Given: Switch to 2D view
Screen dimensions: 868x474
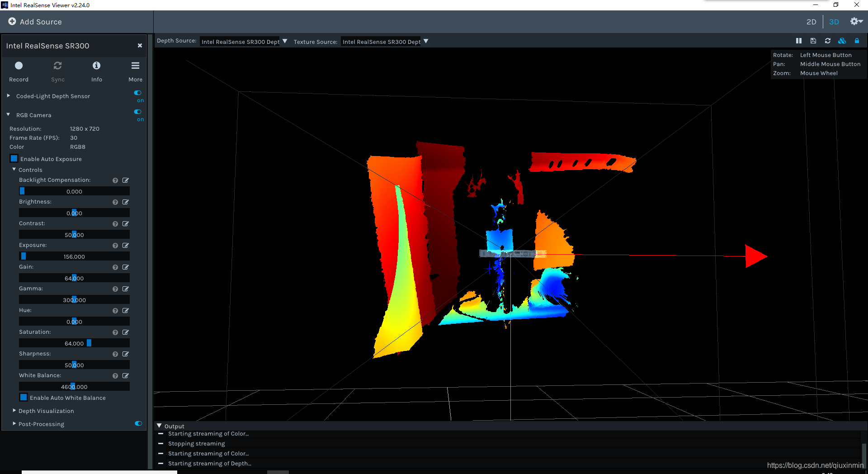Looking at the screenshot, I should pyautogui.click(x=811, y=22).
